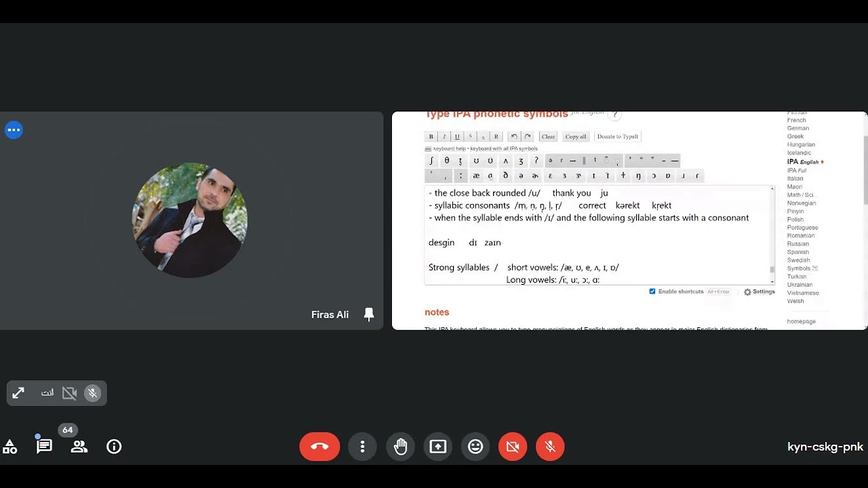Viewport: 868px width, 488px height.
Task: Switch to the Turkish keyboard
Action: click(x=797, y=277)
